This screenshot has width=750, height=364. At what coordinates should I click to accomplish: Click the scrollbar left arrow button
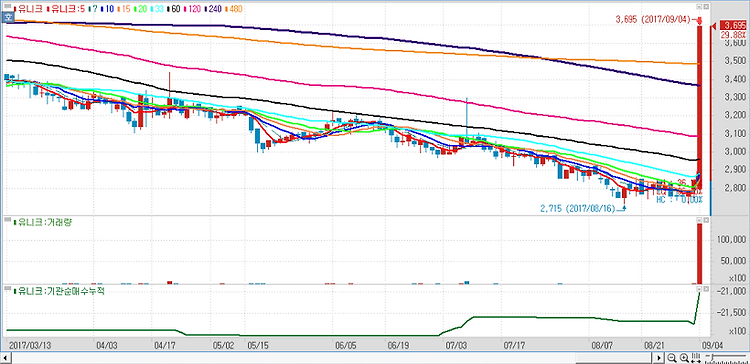tap(5, 358)
